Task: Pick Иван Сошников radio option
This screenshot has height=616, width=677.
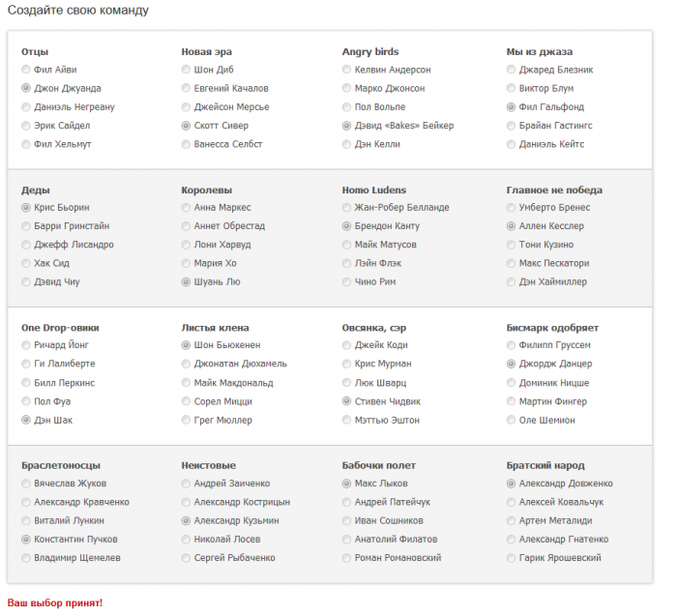Action: click(x=347, y=520)
